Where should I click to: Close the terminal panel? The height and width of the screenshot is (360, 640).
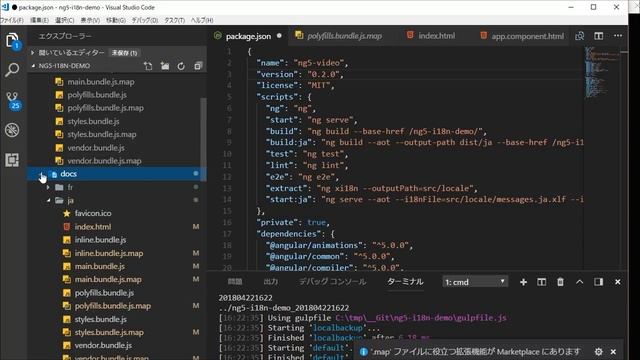point(618,282)
